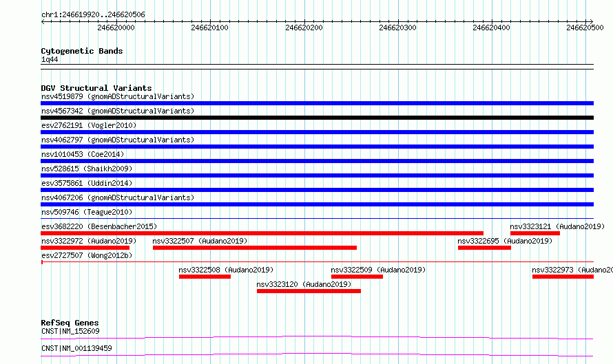Click the 246620200 ruler position
Screen dimensions: 613x364
tap(304, 28)
